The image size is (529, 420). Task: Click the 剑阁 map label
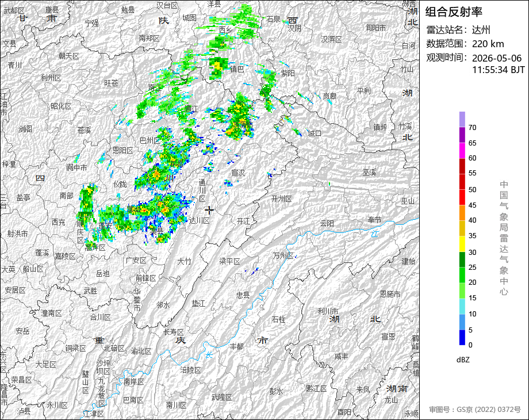[x=25, y=129]
